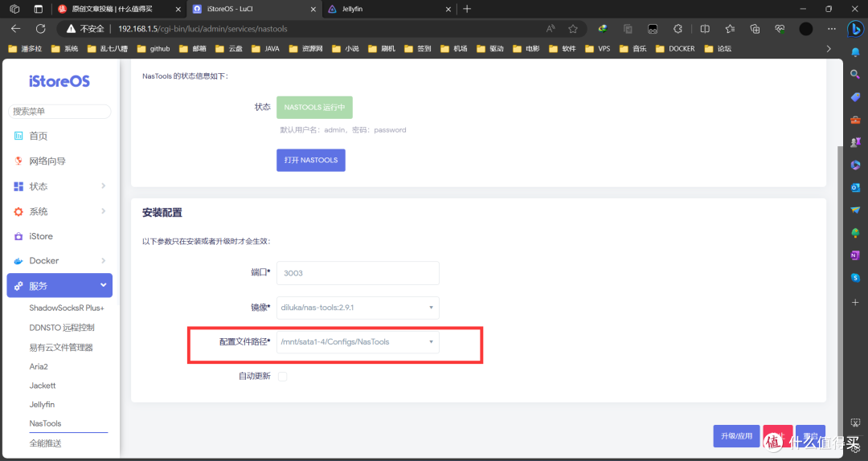Open the VPS bookmark folder

[598, 49]
